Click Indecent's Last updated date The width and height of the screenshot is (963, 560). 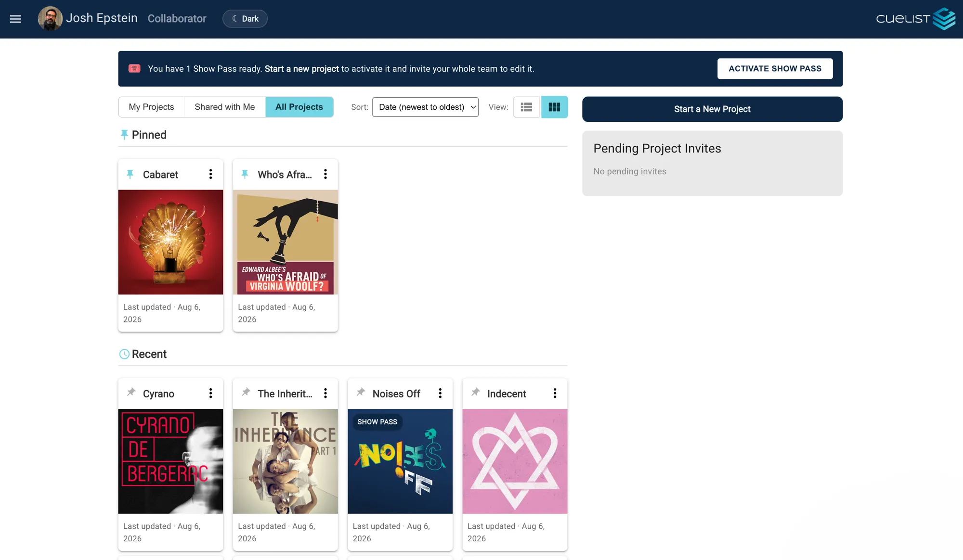506,532
